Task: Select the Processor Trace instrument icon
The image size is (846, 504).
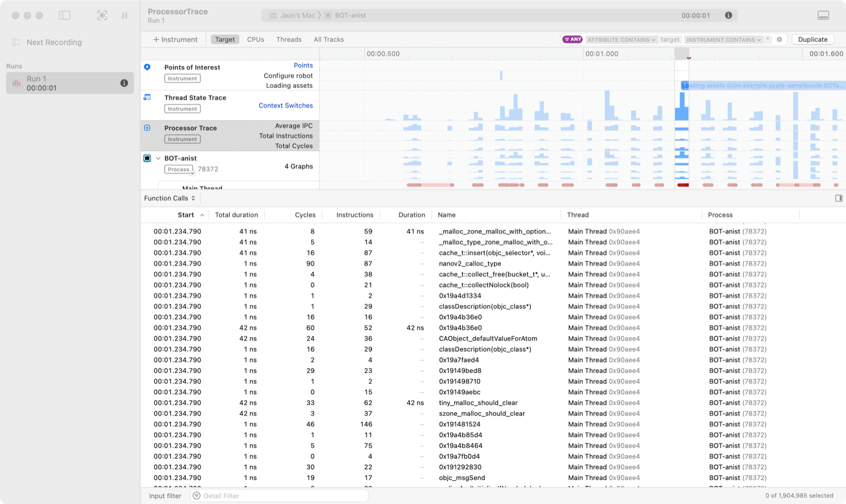Action: click(147, 128)
